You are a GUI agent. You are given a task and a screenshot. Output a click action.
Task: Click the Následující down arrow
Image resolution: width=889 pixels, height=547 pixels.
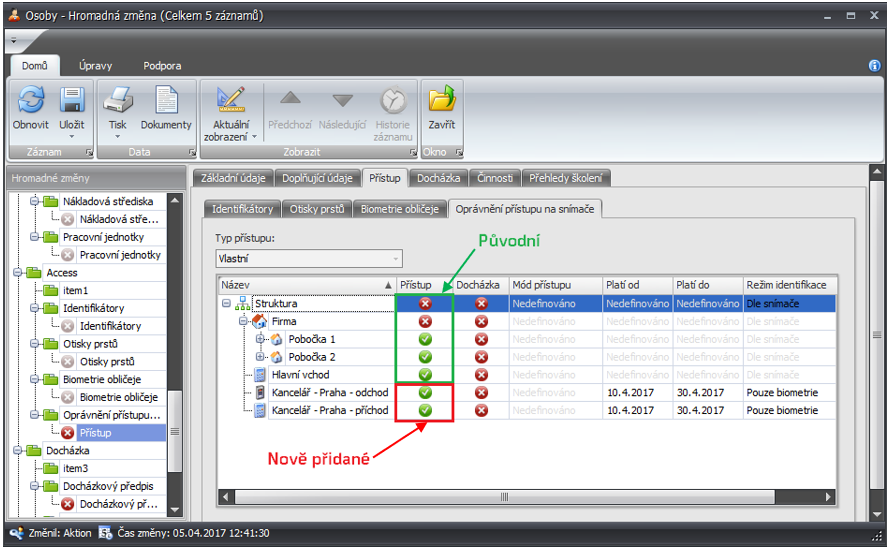(342, 100)
